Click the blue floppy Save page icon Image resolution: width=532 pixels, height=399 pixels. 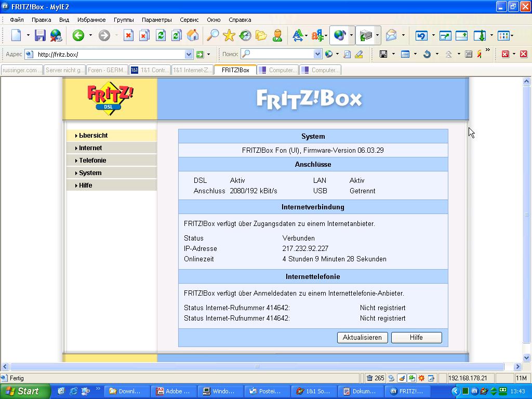tap(40, 35)
